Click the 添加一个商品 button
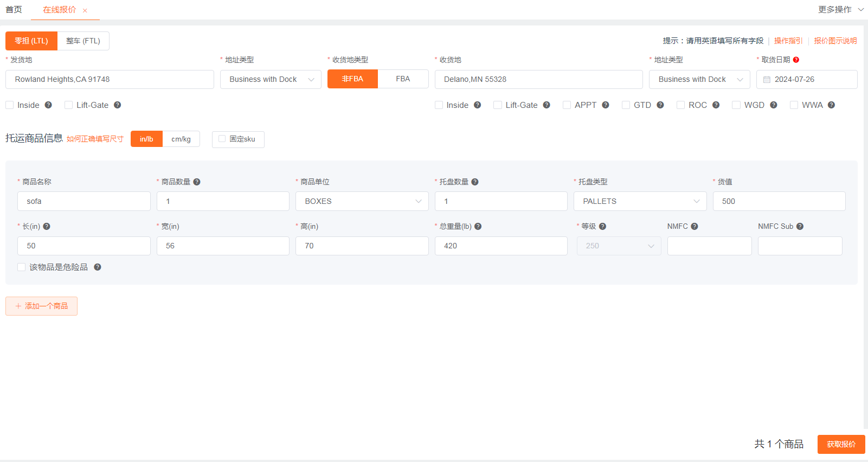 click(42, 306)
